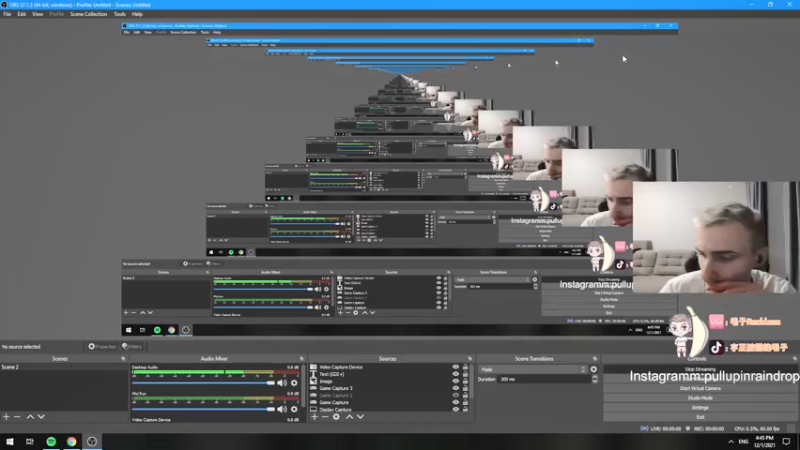
Task: Hide the Game Capture 3 source
Action: [456, 388]
